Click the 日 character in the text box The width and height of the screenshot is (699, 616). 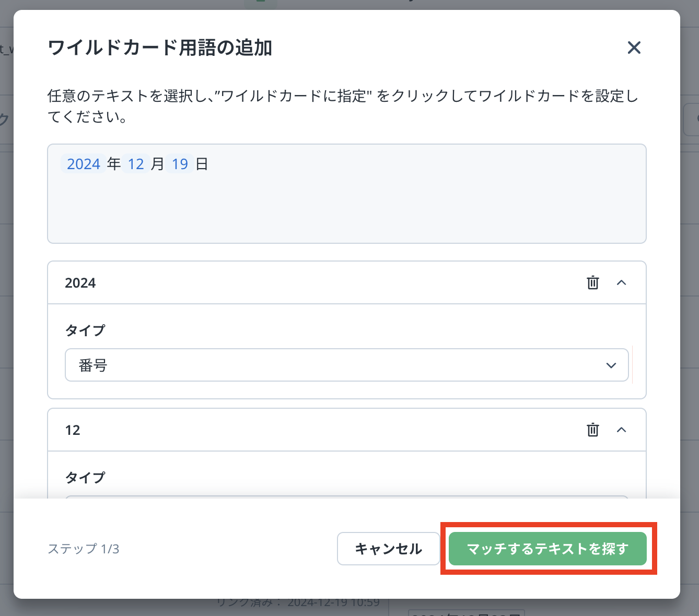coord(202,164)
